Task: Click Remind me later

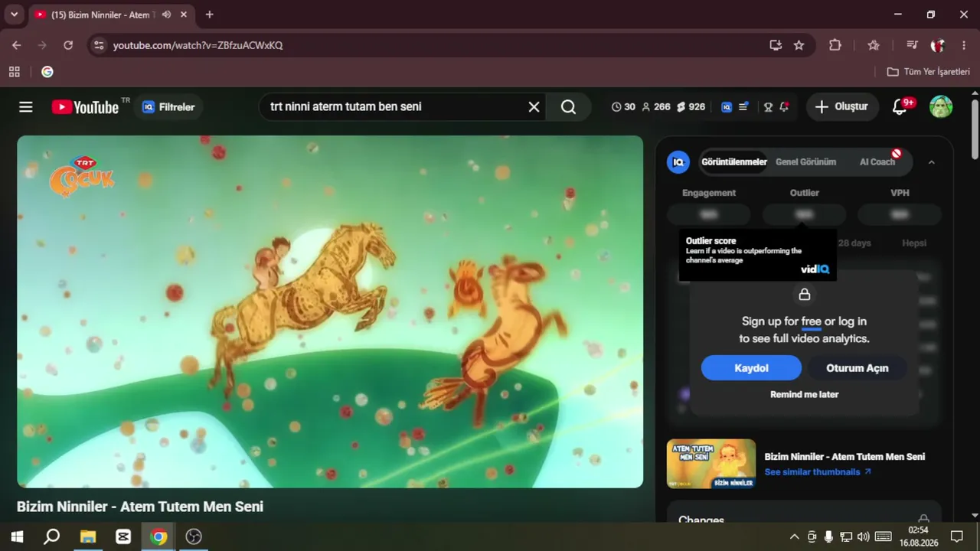Action: point(805,395)
